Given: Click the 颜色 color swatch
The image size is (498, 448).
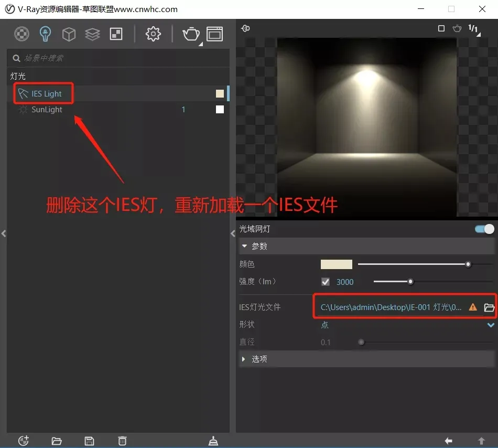Looking at the screenshot, I should click(337, 264).
